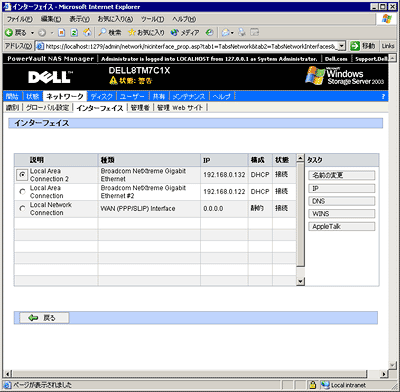Image resolution: width=400 pixels, height=392 pixels.
Task: Click the horizontal scrollbar left arrow
Action: coord(8,374)
